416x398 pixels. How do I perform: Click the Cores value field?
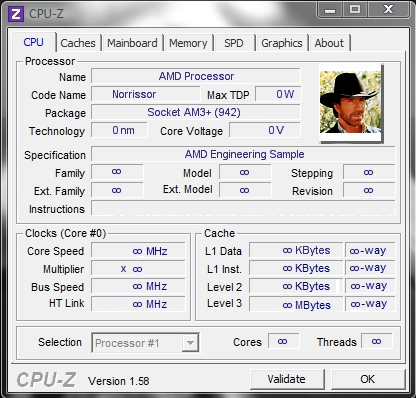284,341
